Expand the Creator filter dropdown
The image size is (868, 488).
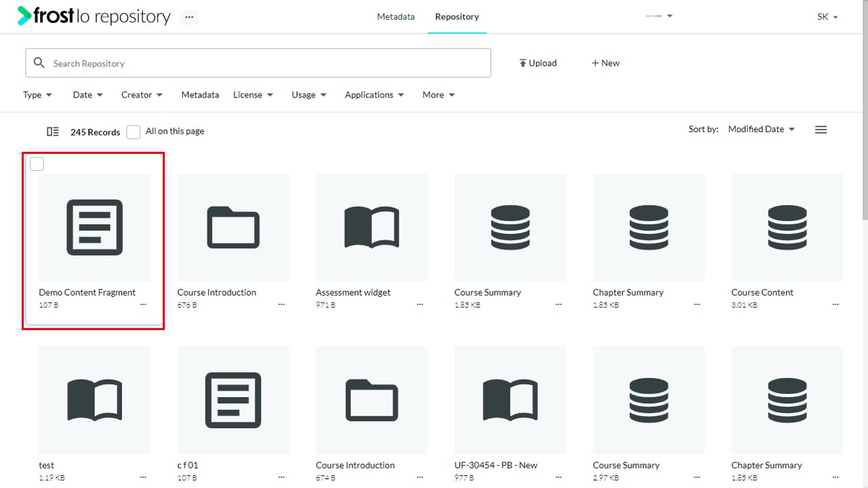click(142, 95)
